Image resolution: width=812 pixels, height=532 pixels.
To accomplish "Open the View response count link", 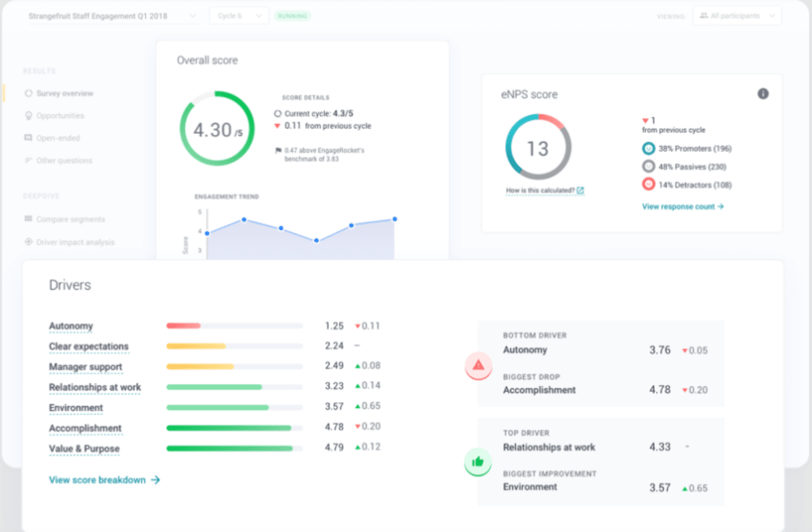I will point(679,206).
